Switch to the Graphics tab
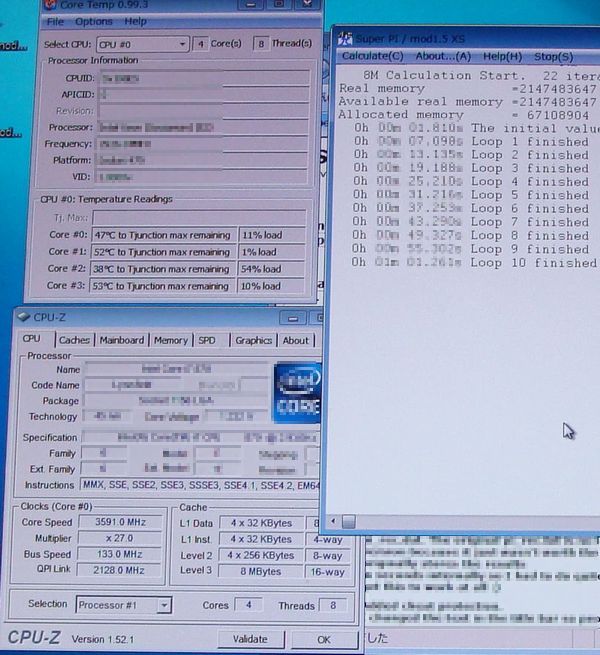The width and height of the screenshot is (600, 655). pos(254,340)
